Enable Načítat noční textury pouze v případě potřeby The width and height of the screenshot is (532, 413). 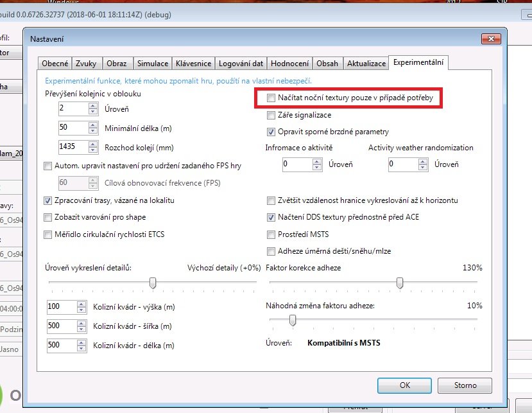[x=271, y=98]
